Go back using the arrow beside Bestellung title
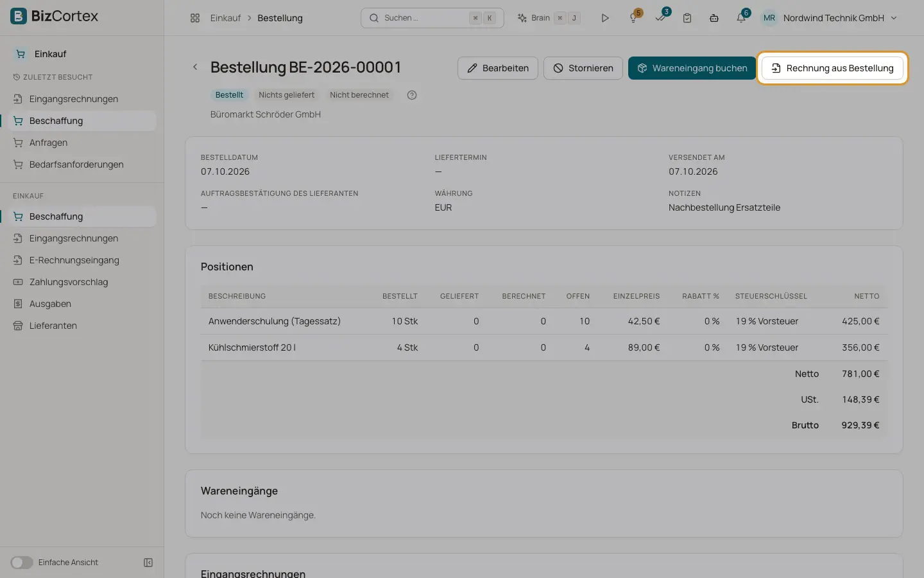 coord(195,67)
